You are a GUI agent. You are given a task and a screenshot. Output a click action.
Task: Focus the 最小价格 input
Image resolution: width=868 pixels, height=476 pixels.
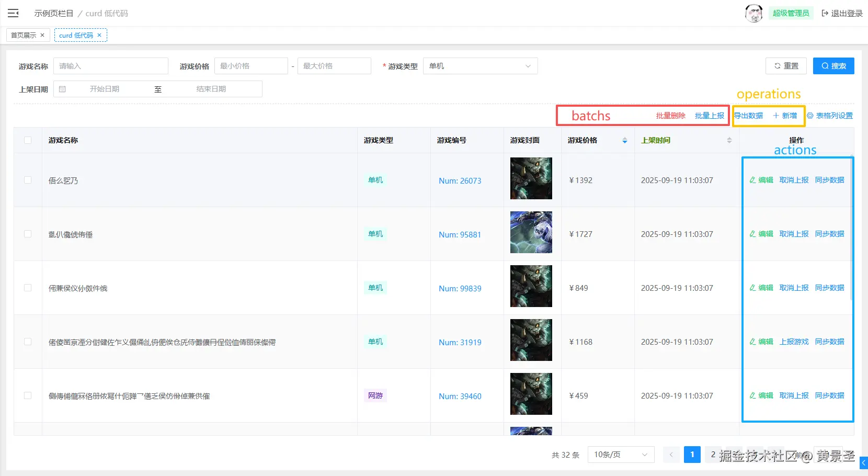pyautogui.click(x=251, y=66)
